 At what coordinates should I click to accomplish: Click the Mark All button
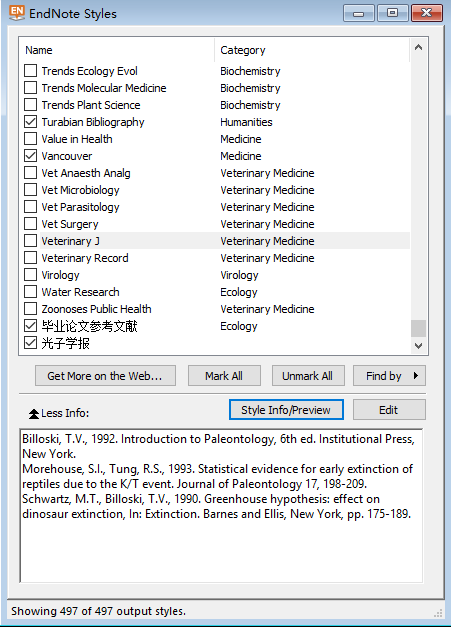tap(224, 375)
